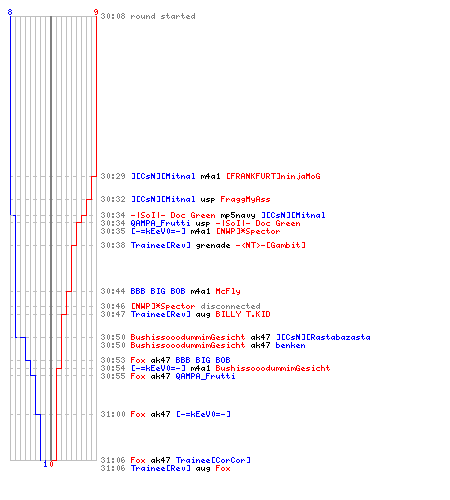The width and height of the screenshot is (450, 500).
Task: Select benken in the 30:50 line
Action: (290, 345)
